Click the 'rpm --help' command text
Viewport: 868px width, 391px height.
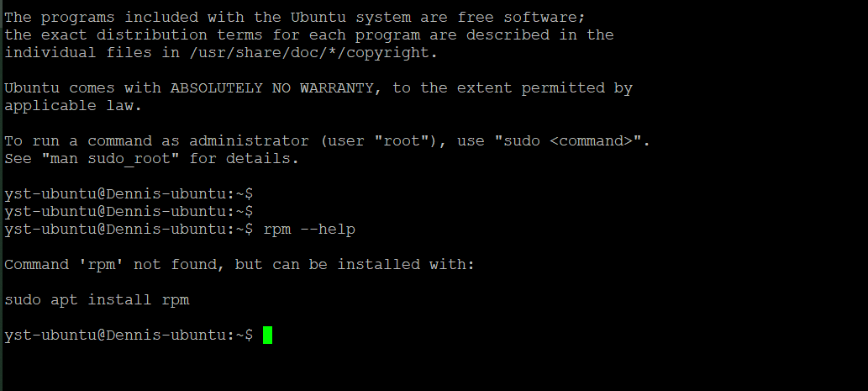309,230
